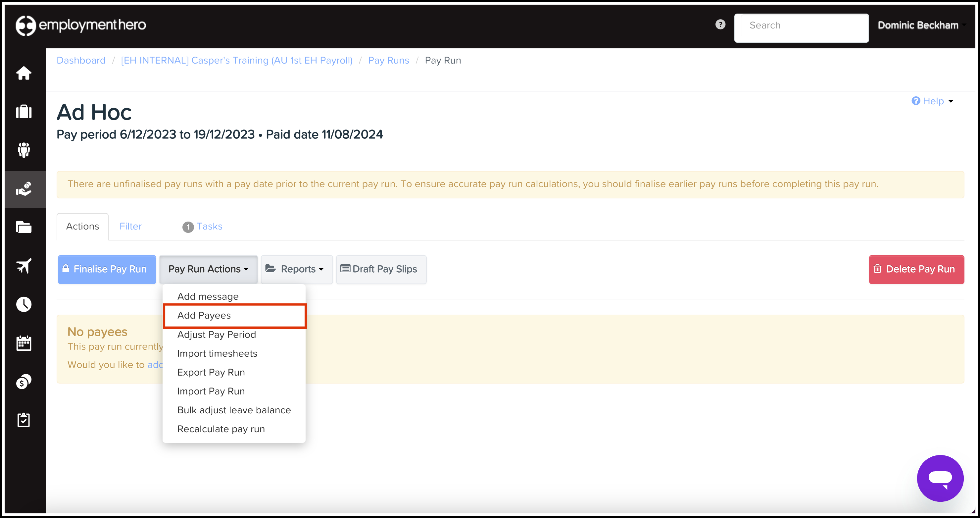Click the clipboard checklist icon in sidebar
Image resolution: width=980 pixels, height=518 pixels.
[24, 420]
